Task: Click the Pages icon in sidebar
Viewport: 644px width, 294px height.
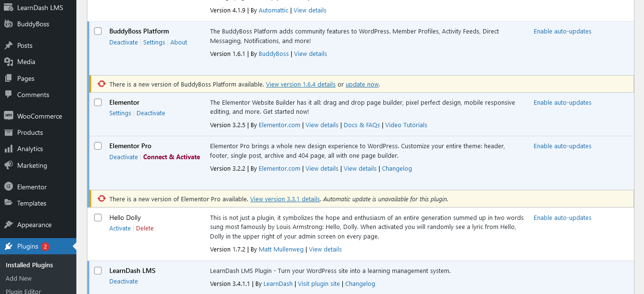Action: 9,78
